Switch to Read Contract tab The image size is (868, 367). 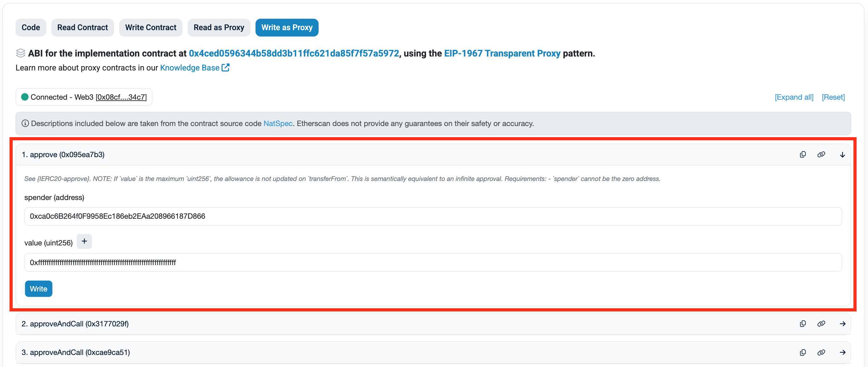click(81, 27)
